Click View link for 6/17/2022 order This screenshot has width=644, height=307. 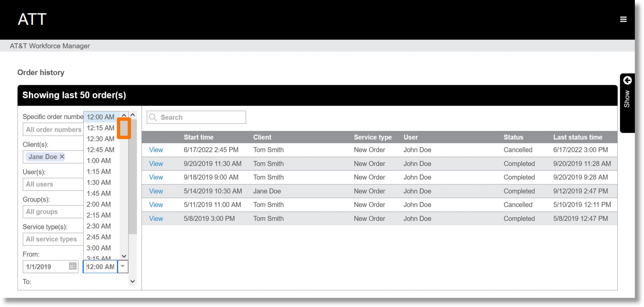[156, 149]
